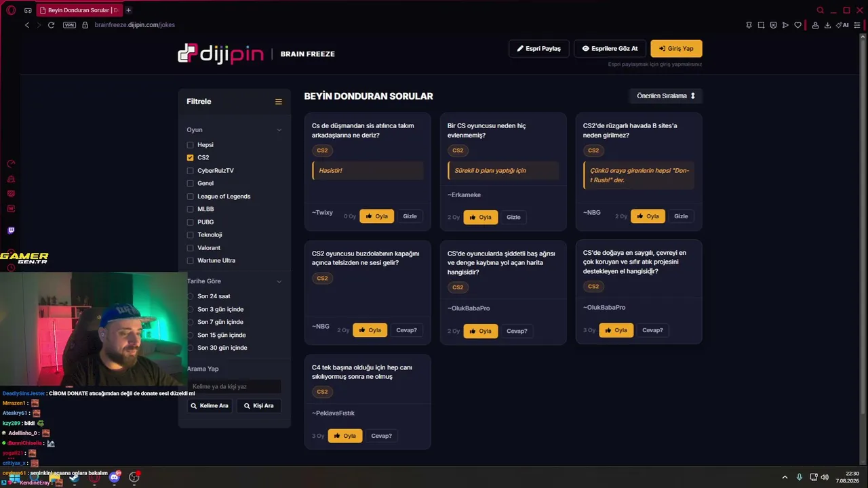Click the site security padlock icon
Screen dimensions: 868x488
[85, 25]
